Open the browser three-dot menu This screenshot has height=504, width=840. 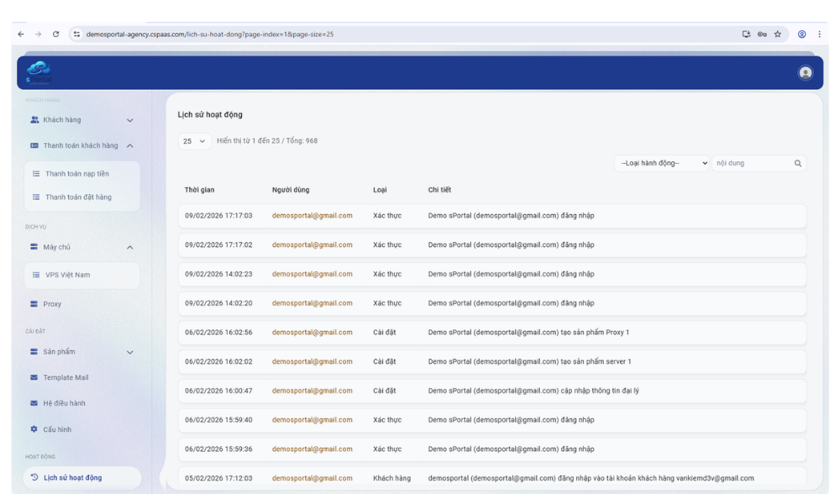819,34
